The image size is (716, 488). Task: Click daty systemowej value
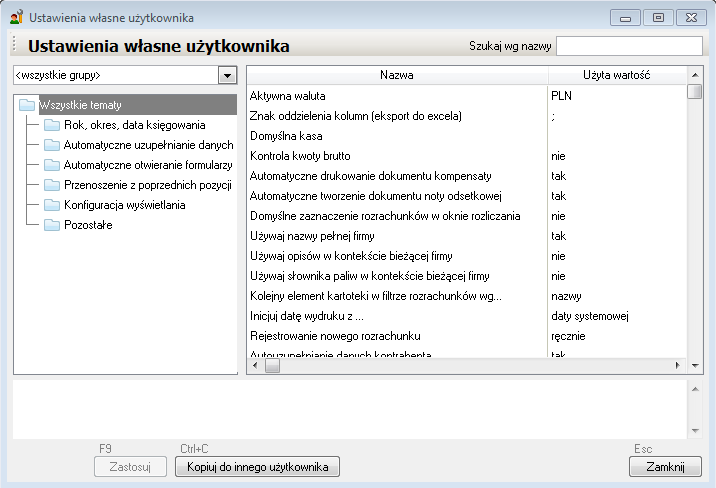pyautogui.click(x=590, y=316)
